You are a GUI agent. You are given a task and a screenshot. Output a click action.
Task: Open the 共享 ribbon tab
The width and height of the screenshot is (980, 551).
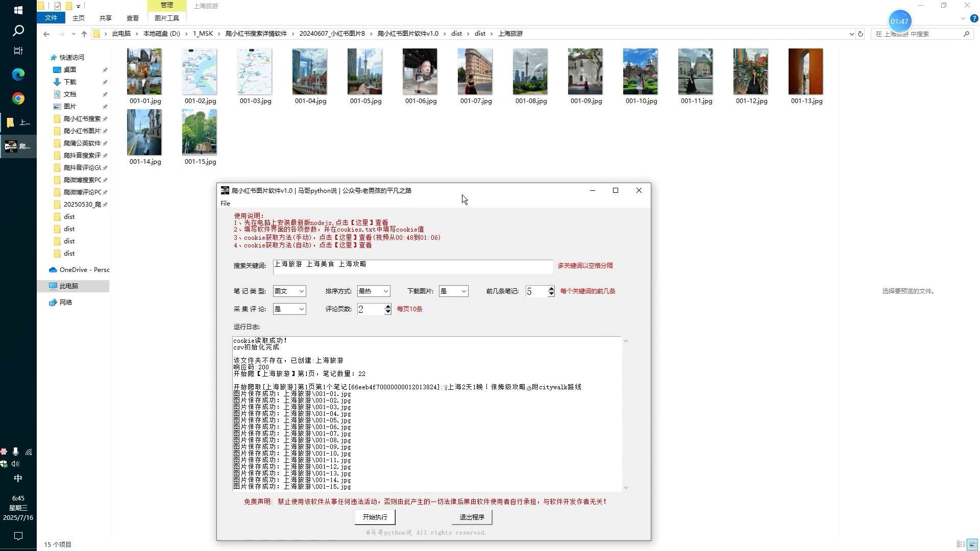tap(106, 18)
